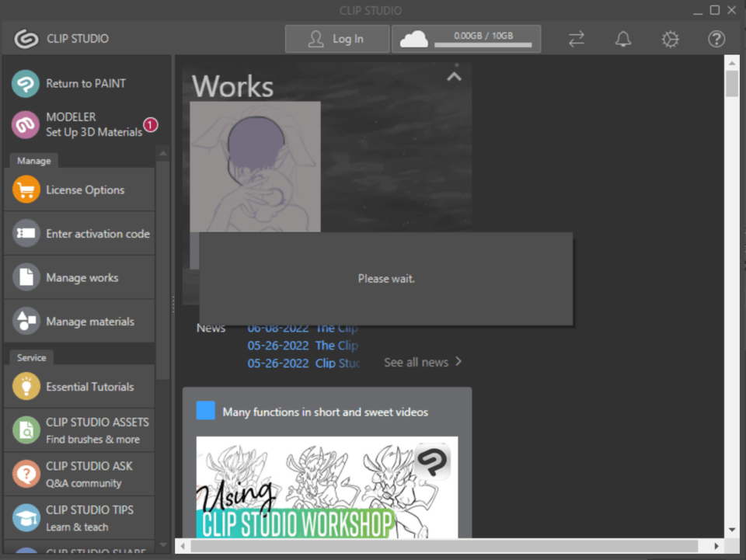Open the rabbit sketch work thumbnail

[x=255, y=167]
